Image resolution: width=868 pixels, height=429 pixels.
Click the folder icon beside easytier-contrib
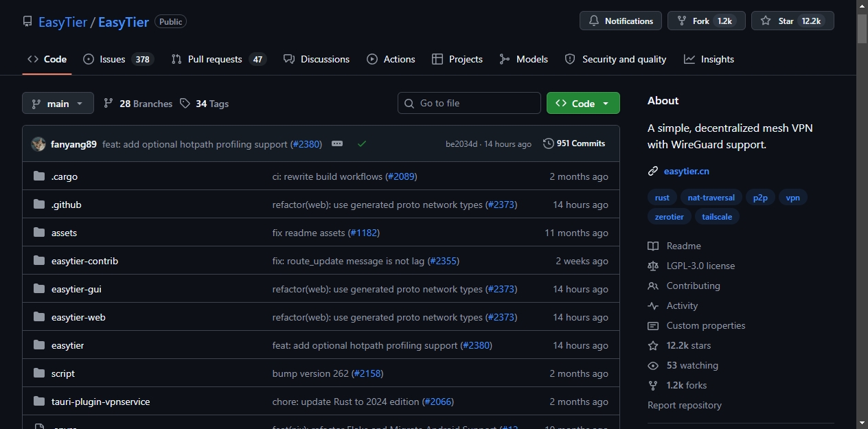(39, 261)
